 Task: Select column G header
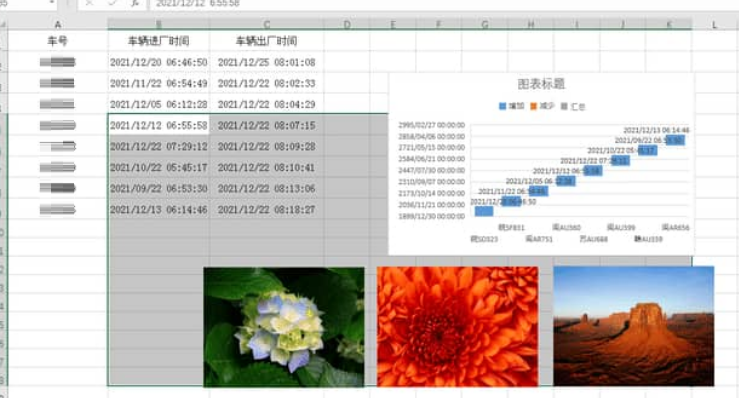484,24
